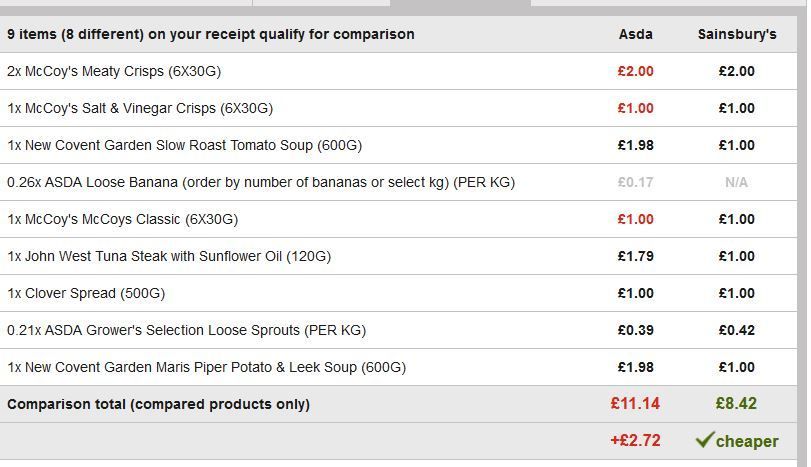The width and height of the screenshot is (811, 467).
Task: Click McCoy's Salt & Vinegar Crisps item
Action: coord(140,108)
